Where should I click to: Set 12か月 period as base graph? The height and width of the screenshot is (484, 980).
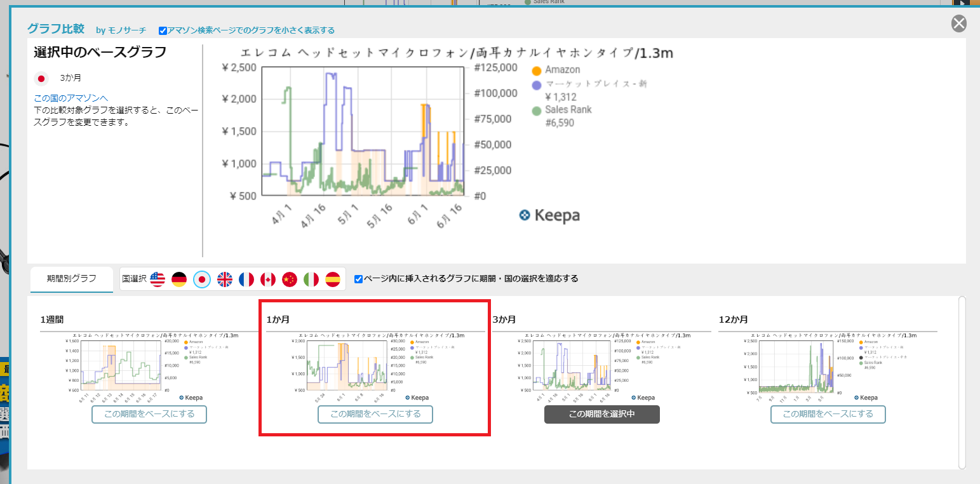828,414
